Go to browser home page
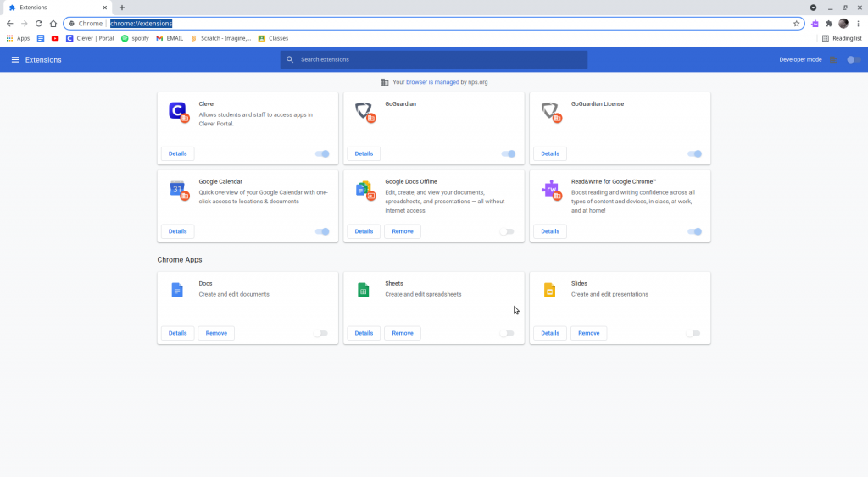 (x=53, y=23)
